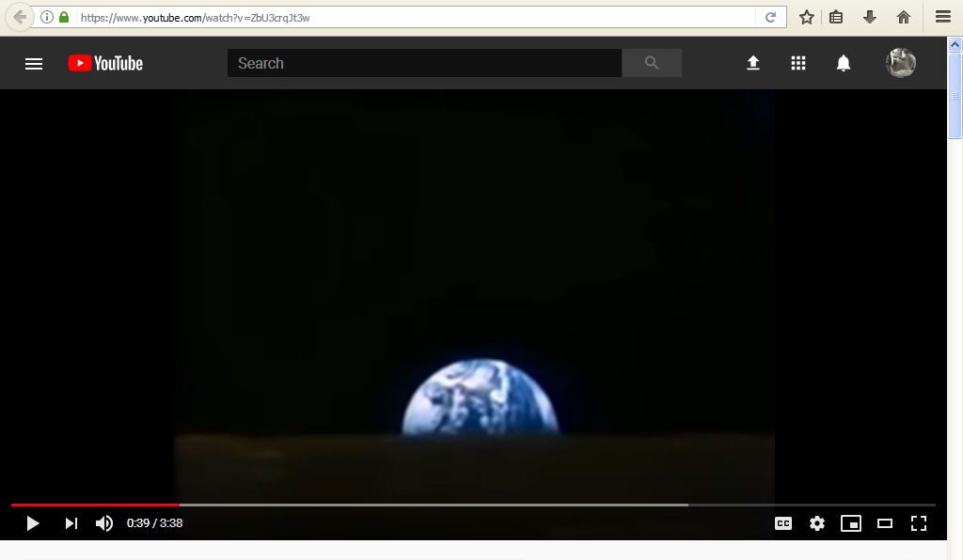Reload the page from the address bar

point(771,17)
